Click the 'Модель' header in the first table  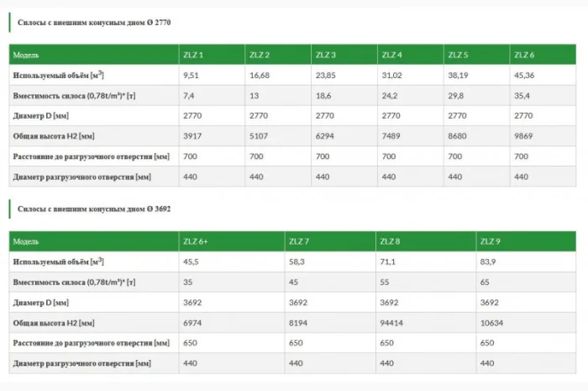25,55
